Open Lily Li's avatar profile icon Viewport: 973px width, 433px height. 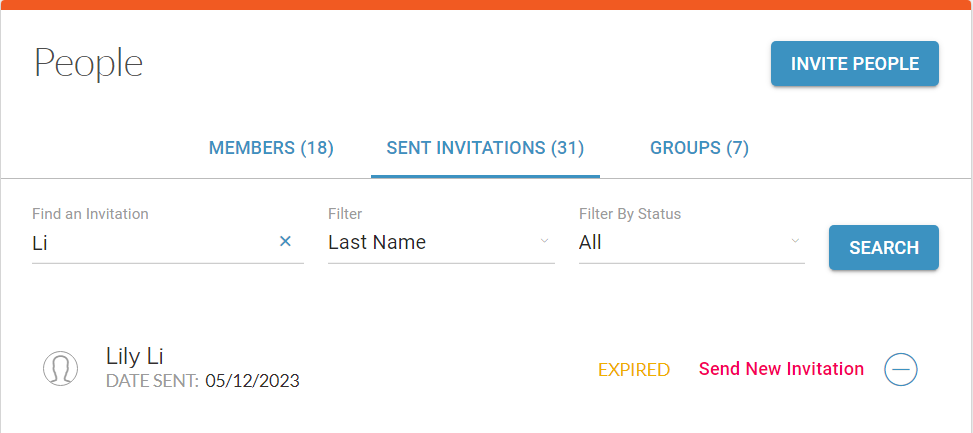pos(60,368)
